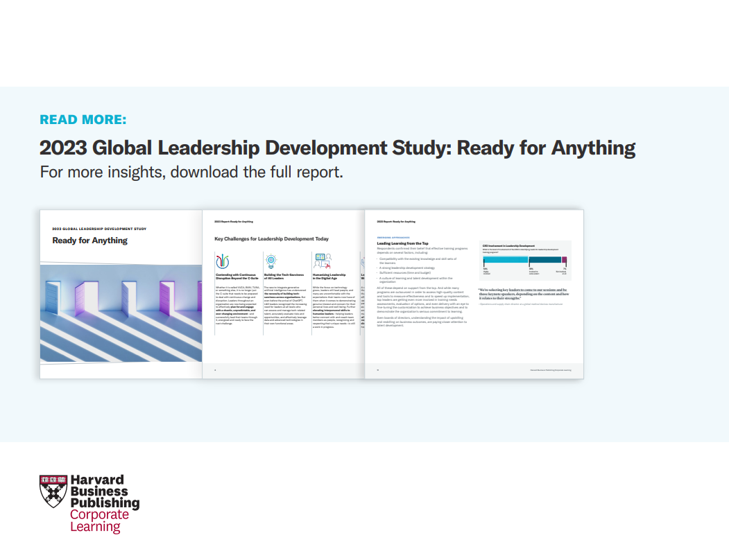Click the '2023 GLOBAL LEADERSHIP DEVELOPMENT STUDY' cover label
This screenshot has width=729, height=560.
pos(99,229)
